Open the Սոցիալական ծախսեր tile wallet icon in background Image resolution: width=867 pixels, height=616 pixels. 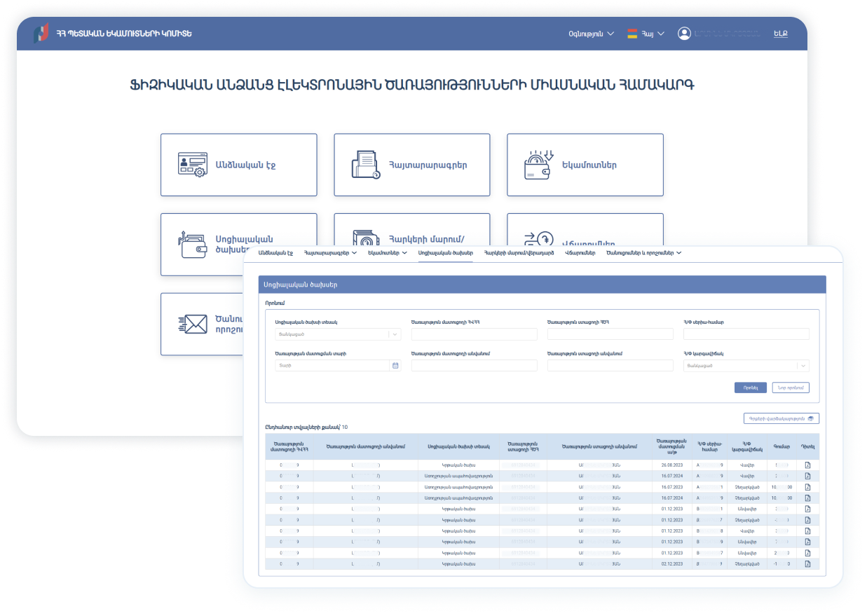click(192, 245)
